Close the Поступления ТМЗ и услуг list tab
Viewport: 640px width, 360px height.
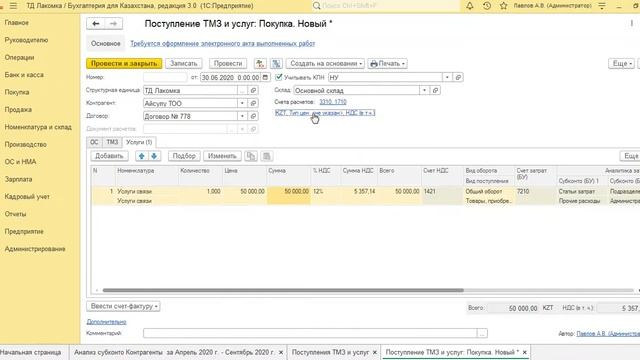[x=375, y=352]
